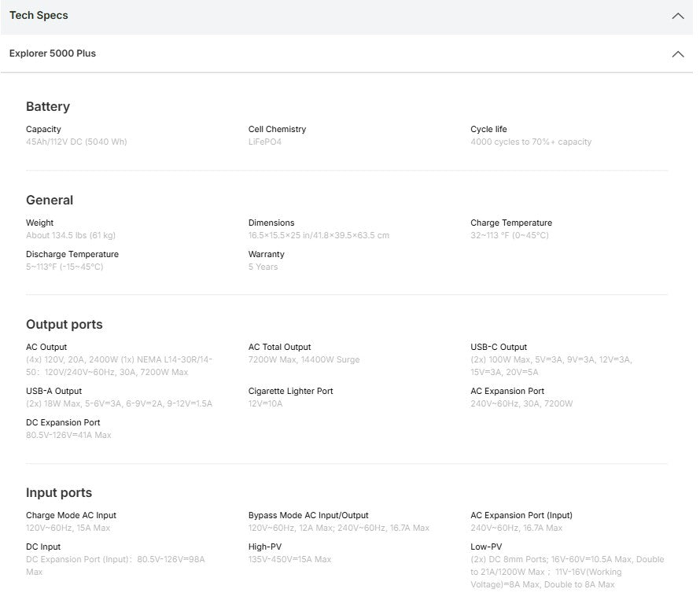The height and width of the screenshot is (611, 700).
Task: Select the Battery section heading
Action: point(48,107)
